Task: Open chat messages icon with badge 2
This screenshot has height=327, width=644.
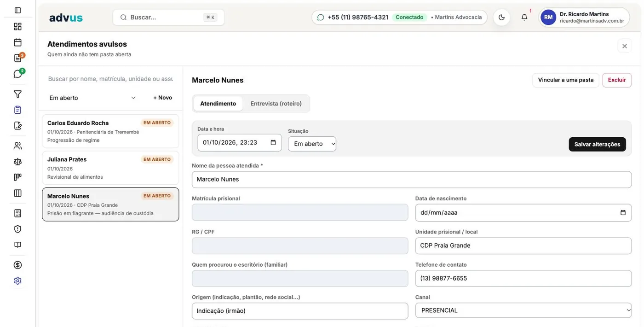Action: 17,74
